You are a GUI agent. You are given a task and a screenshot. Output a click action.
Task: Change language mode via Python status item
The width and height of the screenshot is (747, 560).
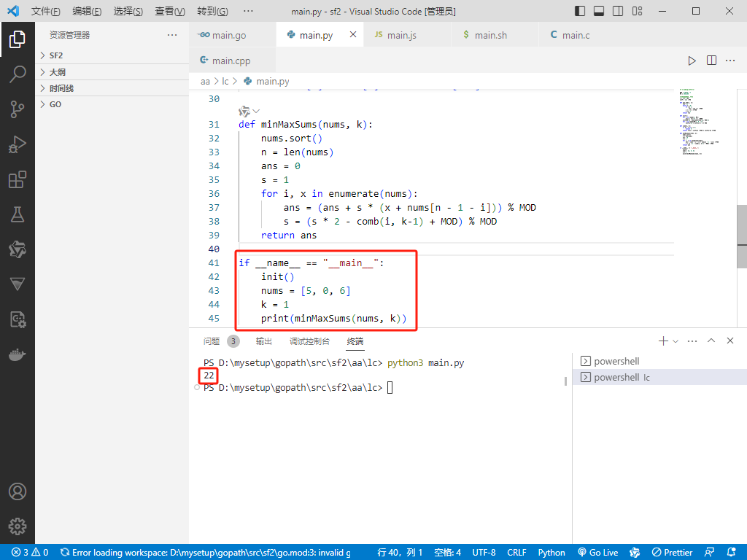pyautogui.click(x=551, y=553)
